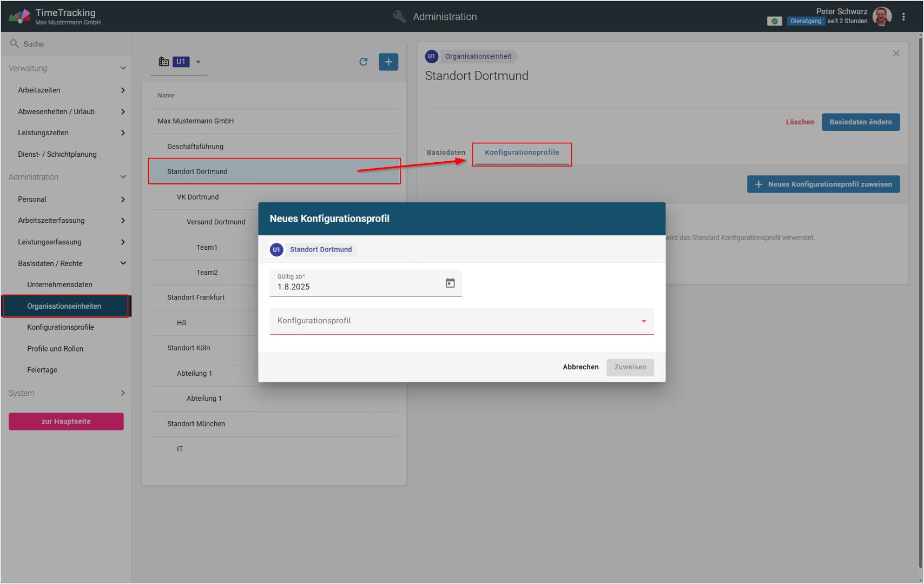
Task: Click the plus icon to add unit
Action: [x=388, y=62]
